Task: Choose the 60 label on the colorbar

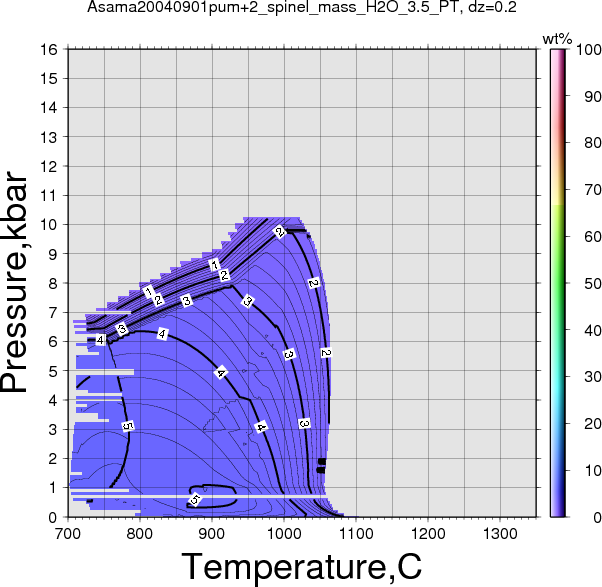Action: [593, 236]
